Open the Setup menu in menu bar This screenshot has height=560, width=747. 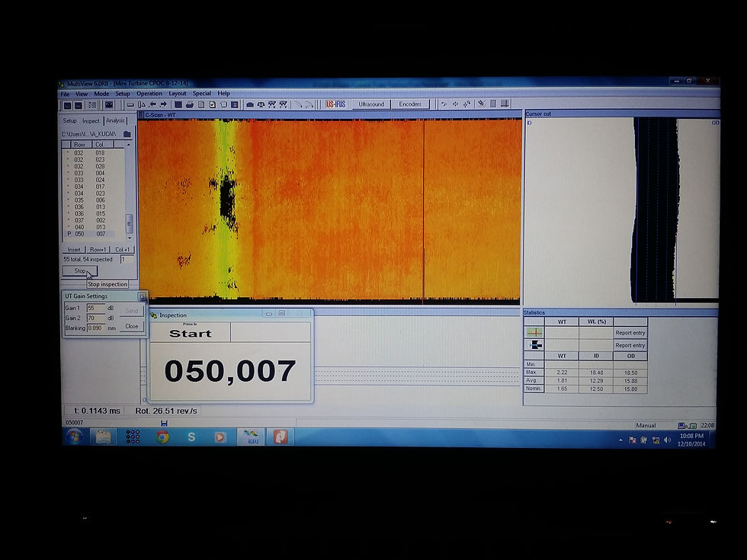[x=123, y=94]
